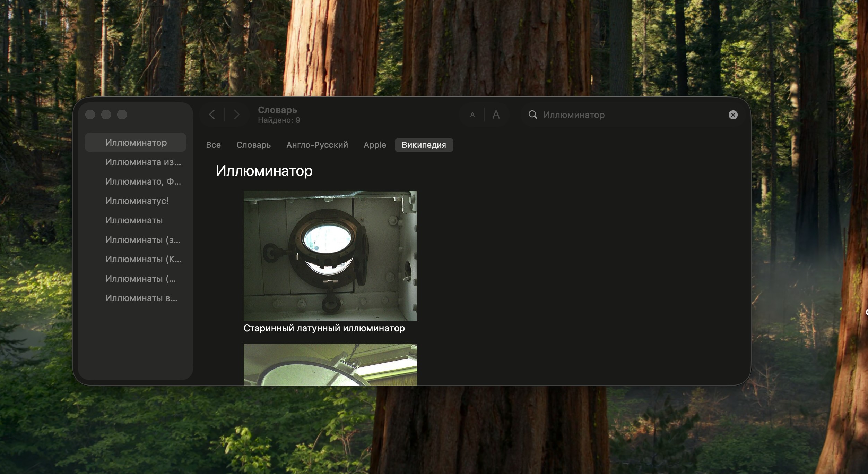868x474 pixels.
Task: Click the brass porthole photo
Action: coord(330,255)
